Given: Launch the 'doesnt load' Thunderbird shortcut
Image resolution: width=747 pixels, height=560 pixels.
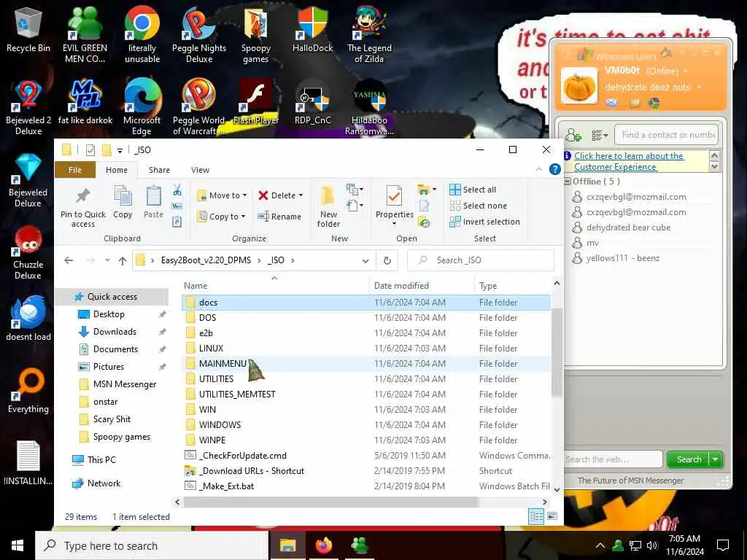Looking at the screenshot, I should [x=28, y=319].
